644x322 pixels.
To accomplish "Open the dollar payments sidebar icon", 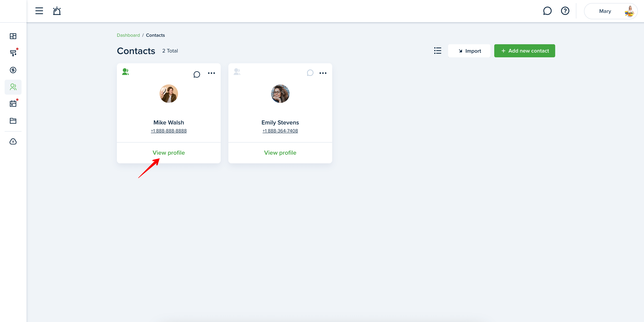I will [13, 70].
